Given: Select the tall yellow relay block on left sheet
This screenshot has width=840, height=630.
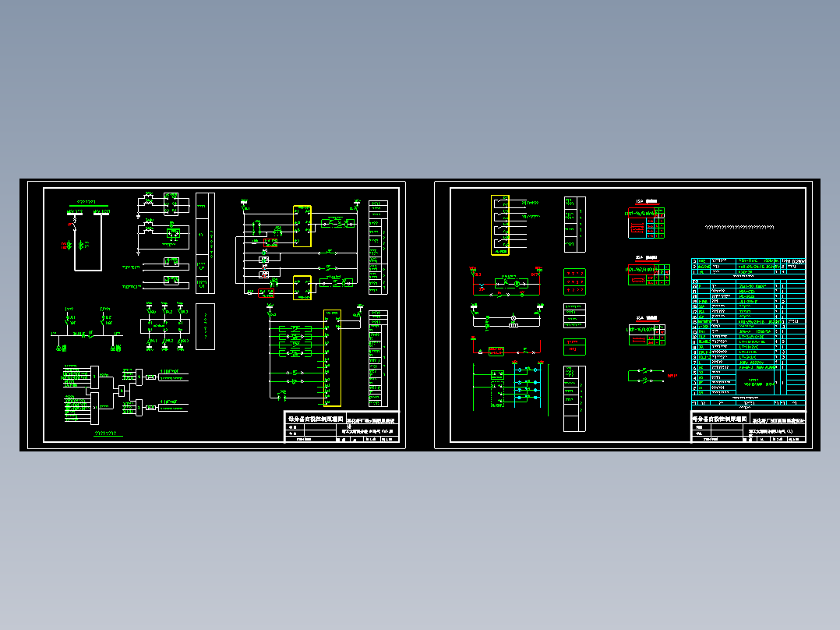Looking at the screenshot, I should pos(332,358).
